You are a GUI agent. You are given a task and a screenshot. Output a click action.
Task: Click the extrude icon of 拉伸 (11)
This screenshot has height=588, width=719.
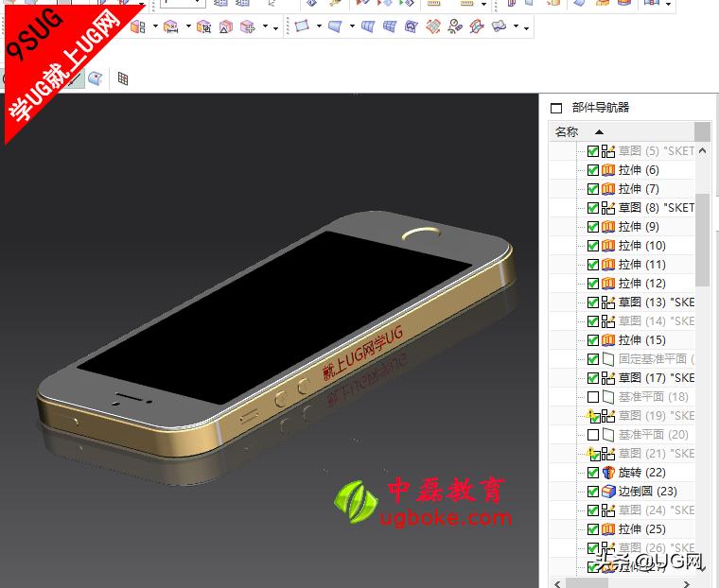pyautogui.click(x=608, y=265)
